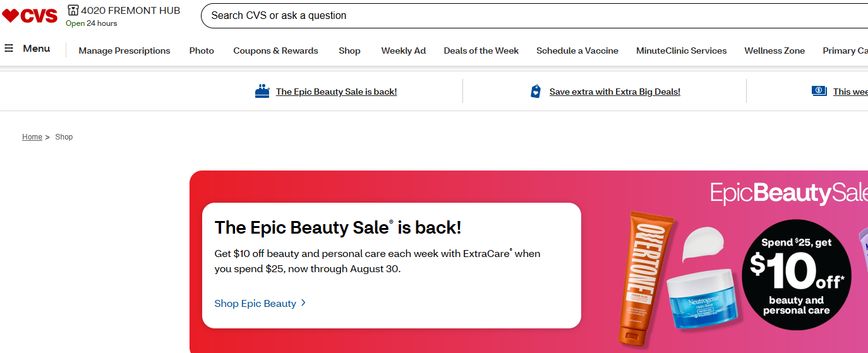The image size is (868, 353).
Task: Open Manage Prescriptions menu item
Action: [124, 51]
